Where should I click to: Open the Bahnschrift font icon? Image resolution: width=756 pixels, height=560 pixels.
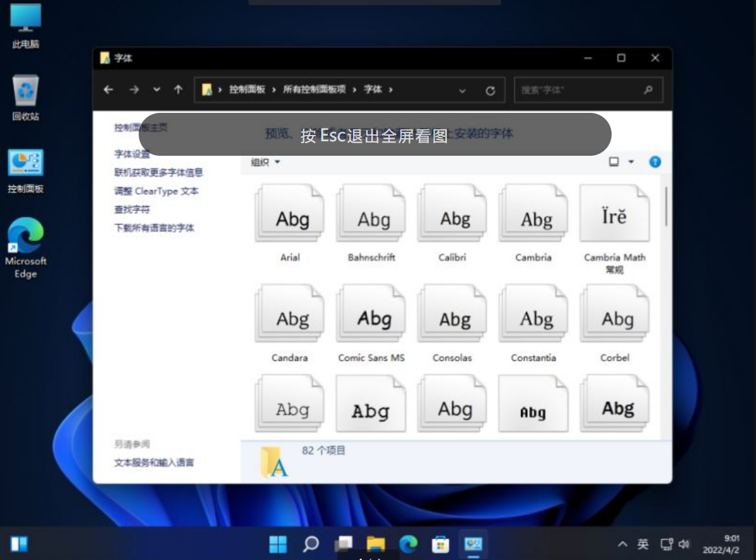click(x=371, y=213)
